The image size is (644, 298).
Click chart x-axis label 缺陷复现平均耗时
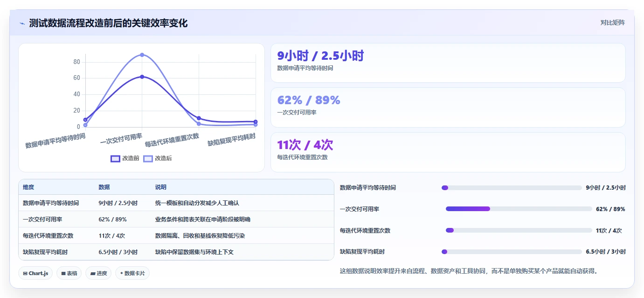(232, 139)
